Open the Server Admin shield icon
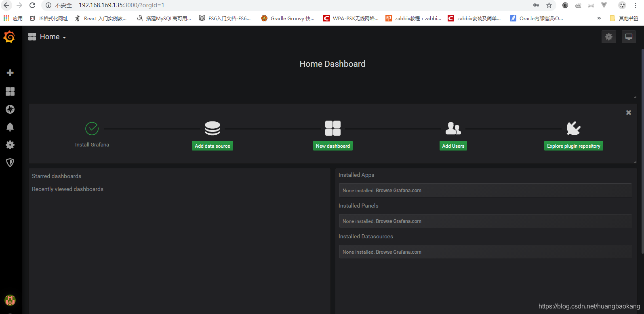 (x=10, y=163)
